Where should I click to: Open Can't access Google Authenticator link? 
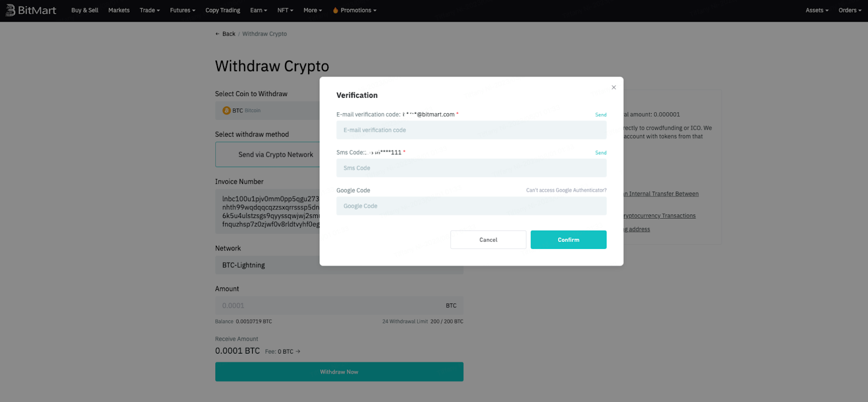[x=566, y=190]
